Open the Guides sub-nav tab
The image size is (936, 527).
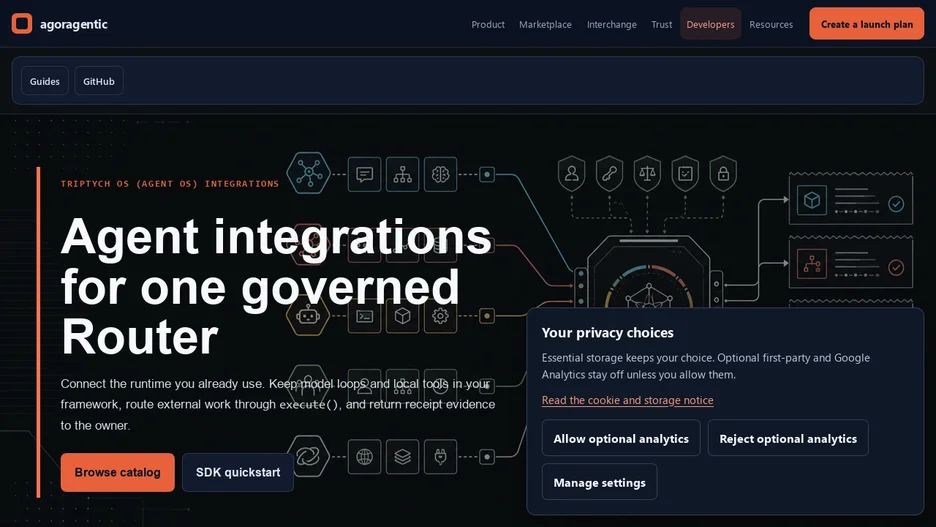coord(45,81)
